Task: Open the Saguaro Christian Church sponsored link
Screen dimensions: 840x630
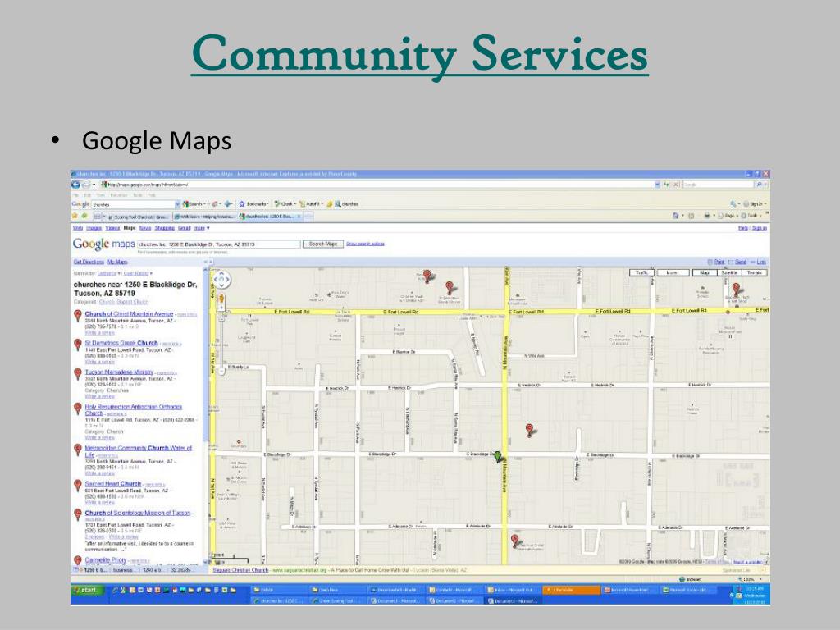Action: pos(240,570)
